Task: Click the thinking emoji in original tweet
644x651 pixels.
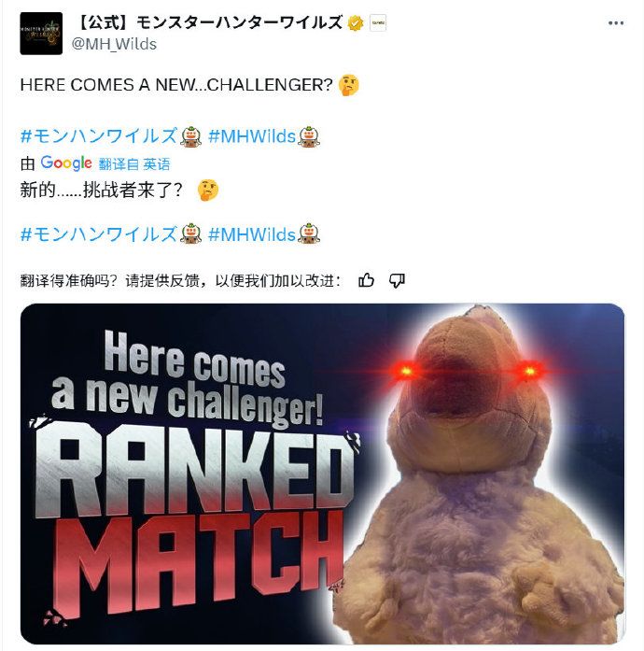Action: coord(348,85)
